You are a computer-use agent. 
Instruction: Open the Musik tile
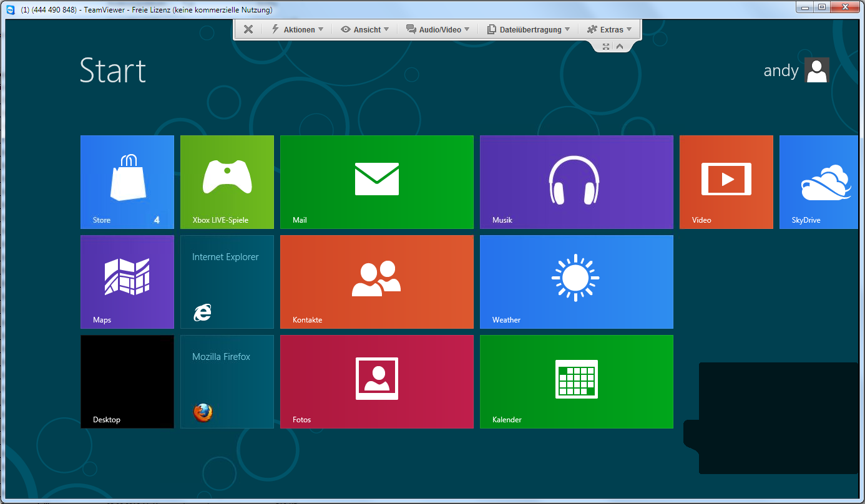coord(577,182)
